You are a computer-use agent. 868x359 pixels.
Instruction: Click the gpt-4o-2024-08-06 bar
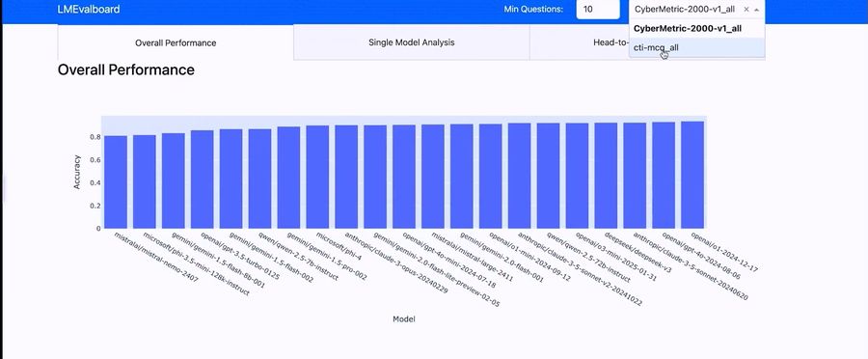tap(664, 175)
